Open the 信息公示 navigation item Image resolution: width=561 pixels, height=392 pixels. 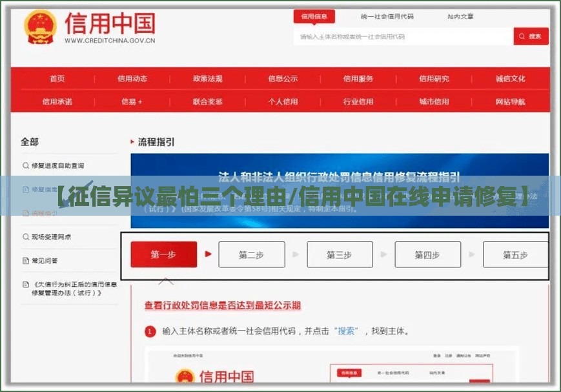pyautogui.click(x=283, y=79)
